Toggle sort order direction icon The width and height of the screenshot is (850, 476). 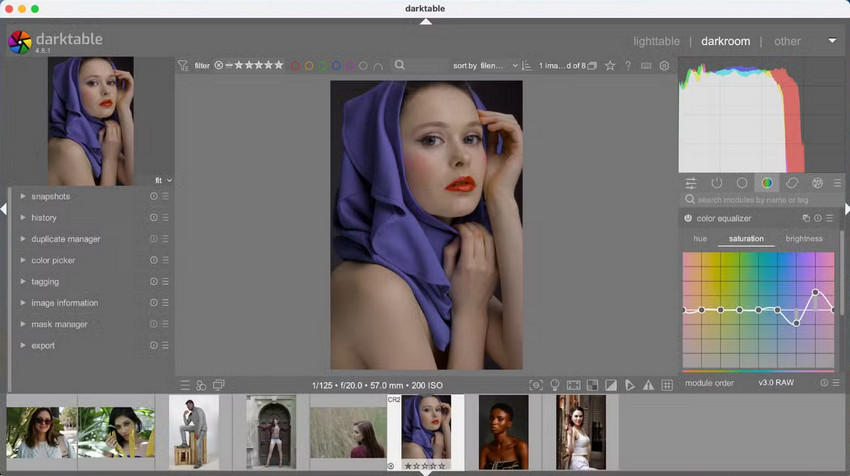pyautogui.click(x=526, y=66)
